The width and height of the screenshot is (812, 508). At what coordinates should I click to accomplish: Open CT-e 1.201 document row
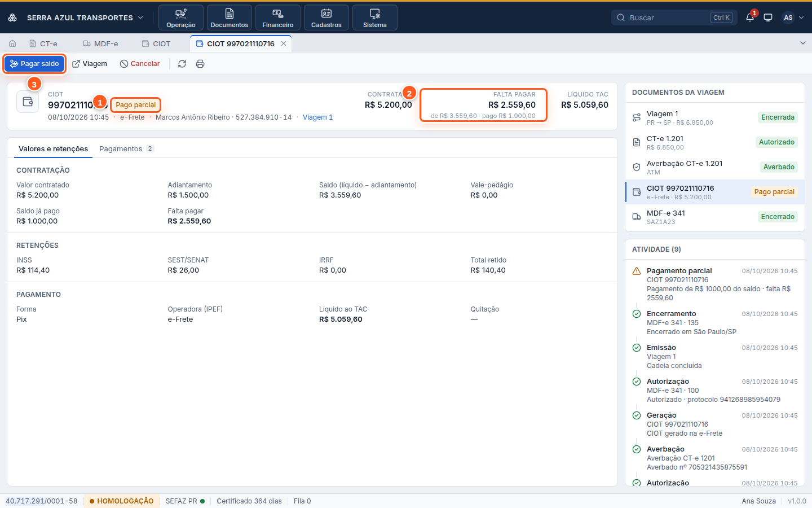[715, 142]
